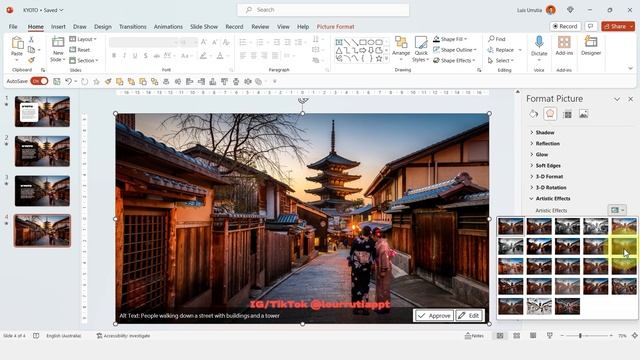
Task: Open Quick Styles gallery icon
Action: pyautogui.click(x=421, y=42)
